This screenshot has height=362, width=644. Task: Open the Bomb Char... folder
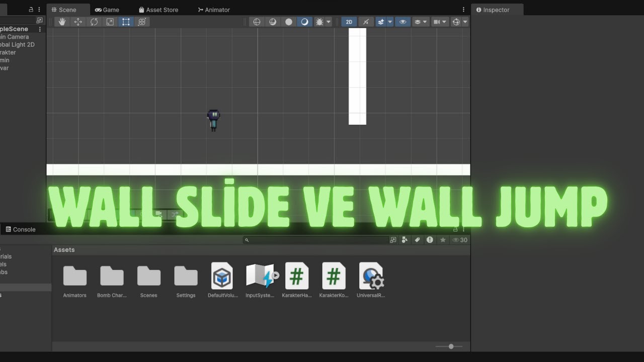(112, 281)
